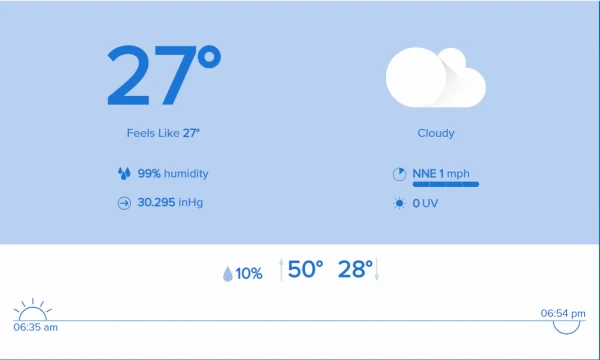This screenshot has width=600, height=360.
Task: Click the 50° high temperature value
Action: coord(305,269)
